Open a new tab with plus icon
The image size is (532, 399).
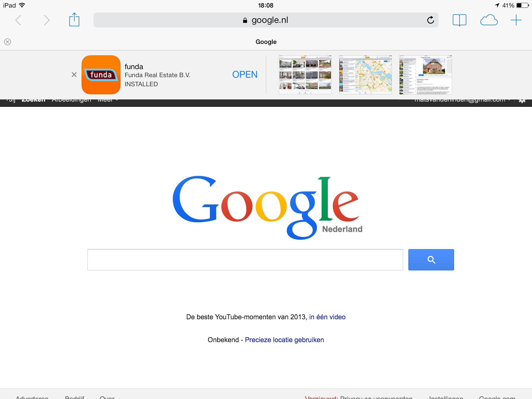pyautogui.click(x=516, y=20)
